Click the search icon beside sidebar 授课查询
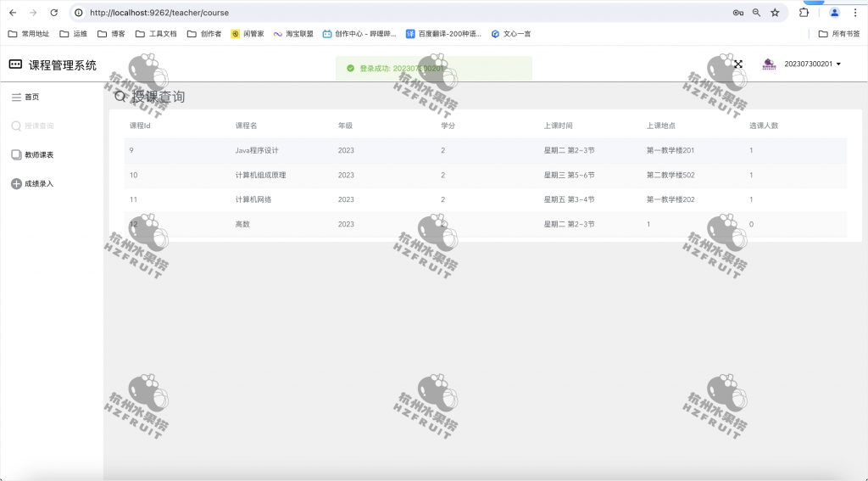Image resolution: width=868 pixels, height=481 pixels. 16,126
